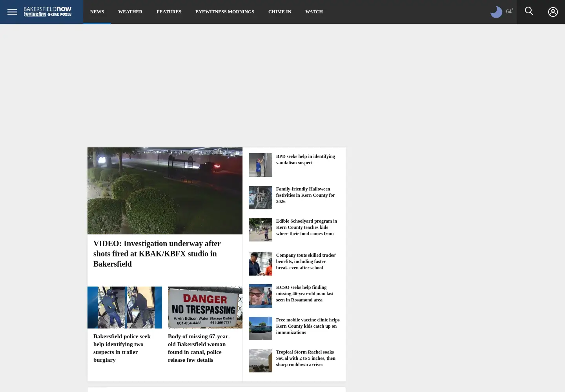Open the user account icon

coord(553,12)
